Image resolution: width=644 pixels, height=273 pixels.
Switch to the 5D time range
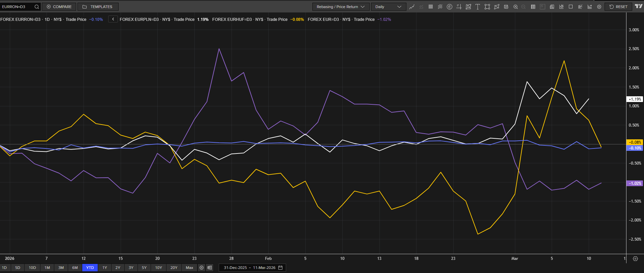(x=18, y=268)
